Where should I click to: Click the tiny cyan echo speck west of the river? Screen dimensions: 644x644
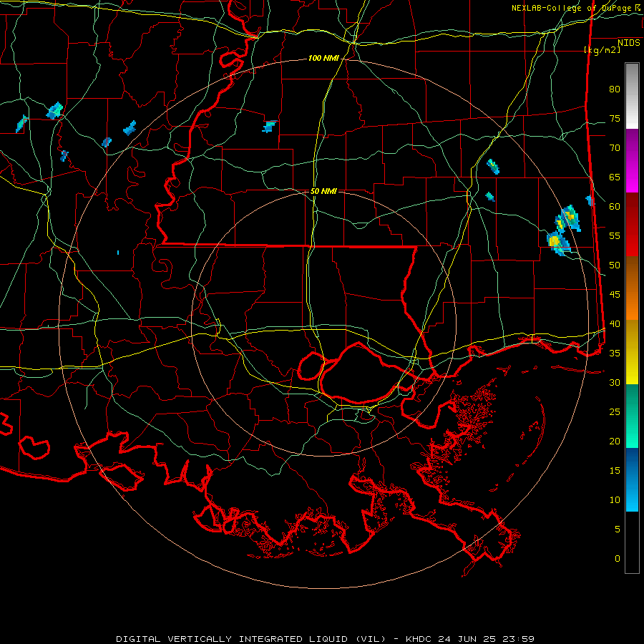[x=118, y=253]
